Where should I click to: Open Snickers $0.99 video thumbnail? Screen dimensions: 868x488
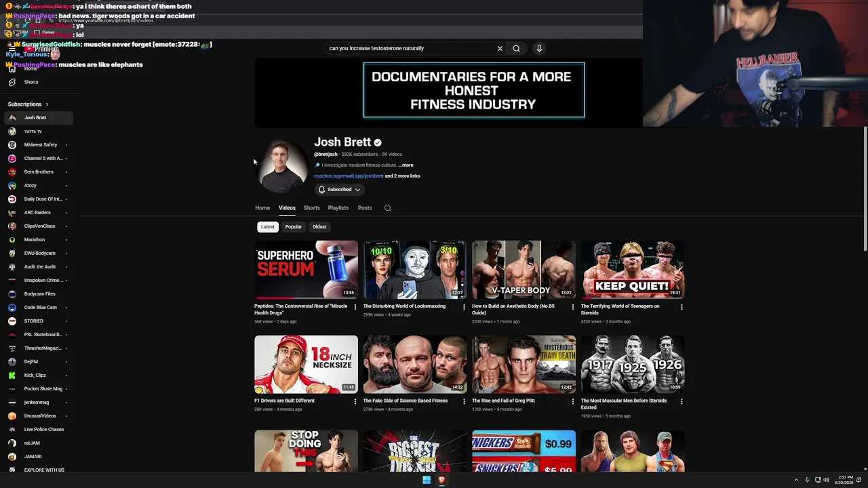click(x=524, y=451)
